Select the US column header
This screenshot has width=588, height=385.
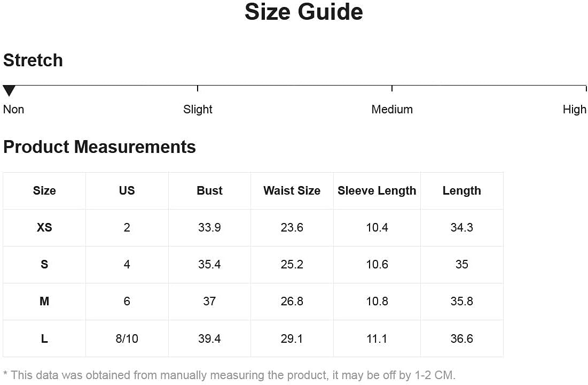click(127, 191)
